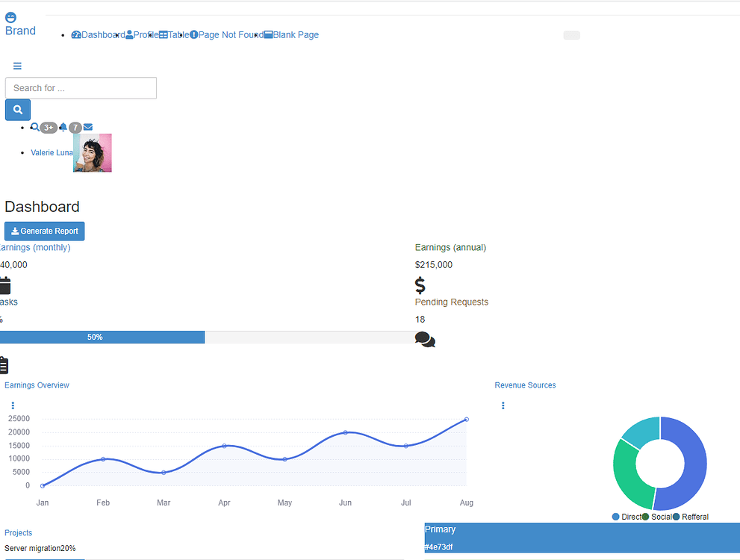Screen dimensions: 740x560
Task: Go to the Profile nav item
Action: click(x=141, y=35)
